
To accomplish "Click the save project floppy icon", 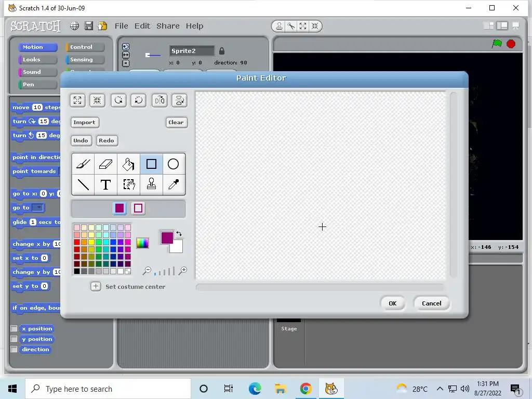I will coord(88,26).
